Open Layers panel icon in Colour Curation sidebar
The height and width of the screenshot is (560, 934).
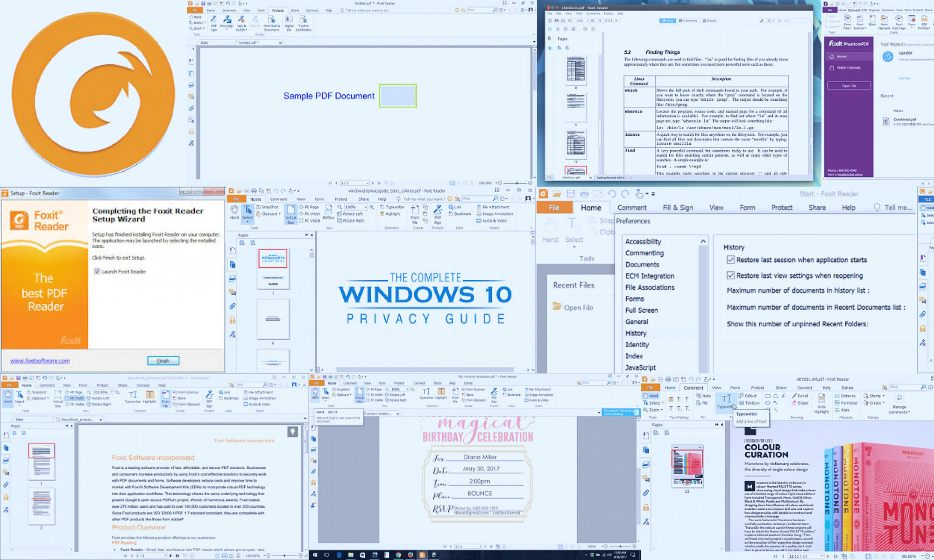646,464
